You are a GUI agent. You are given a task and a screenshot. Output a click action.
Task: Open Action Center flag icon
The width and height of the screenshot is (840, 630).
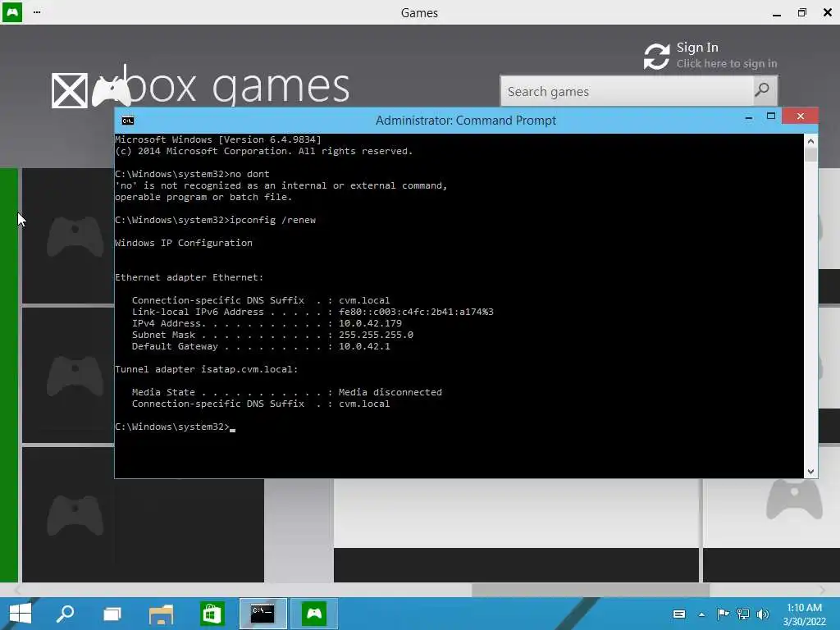pyautogui.click(x=723, y=614)
